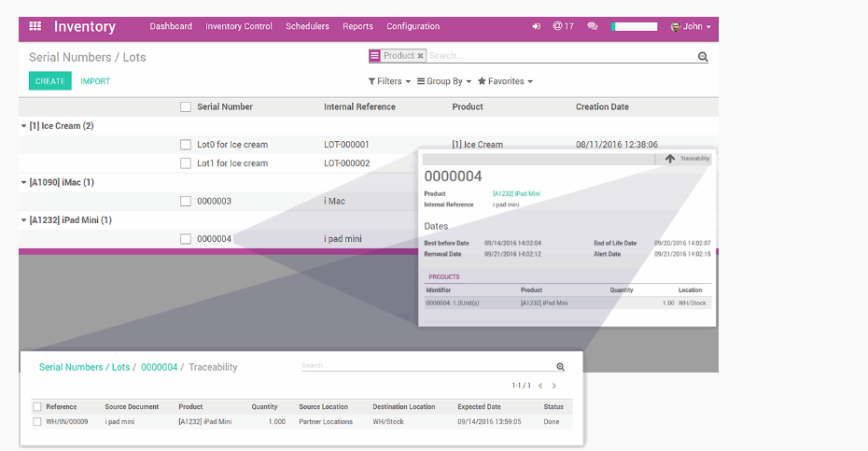The width and height of the screenshot is (868, 451).
Task: Click the main search magnifier icon
Action: 703,57
